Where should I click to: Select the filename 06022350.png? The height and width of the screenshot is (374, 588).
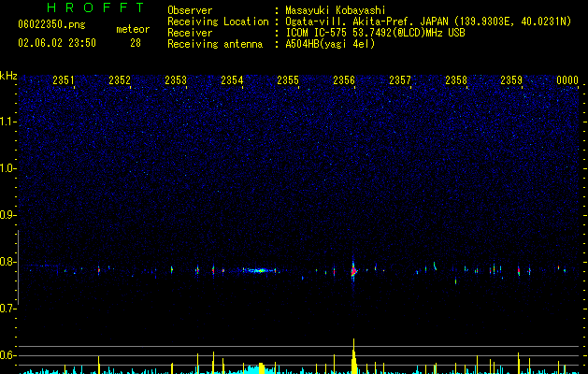pos(51,24)
